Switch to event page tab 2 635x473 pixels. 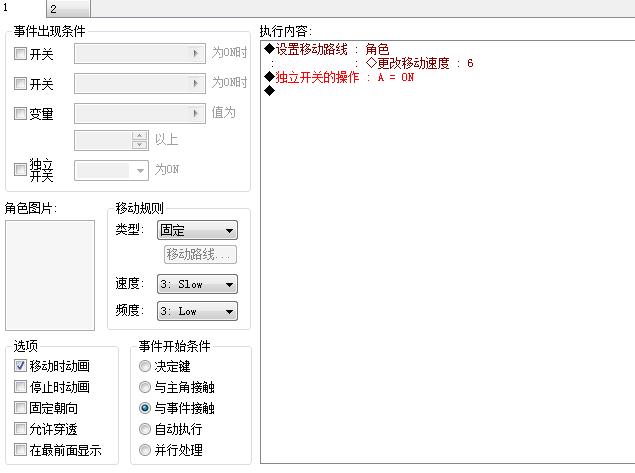pyautogui.click(x=68, y=9)
